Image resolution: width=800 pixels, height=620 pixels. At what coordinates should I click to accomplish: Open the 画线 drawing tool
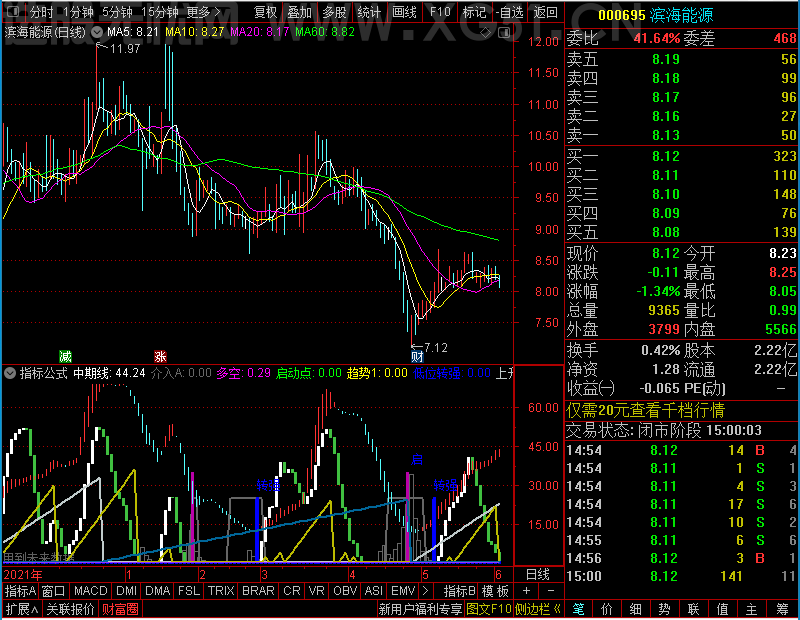pos(404,12)
